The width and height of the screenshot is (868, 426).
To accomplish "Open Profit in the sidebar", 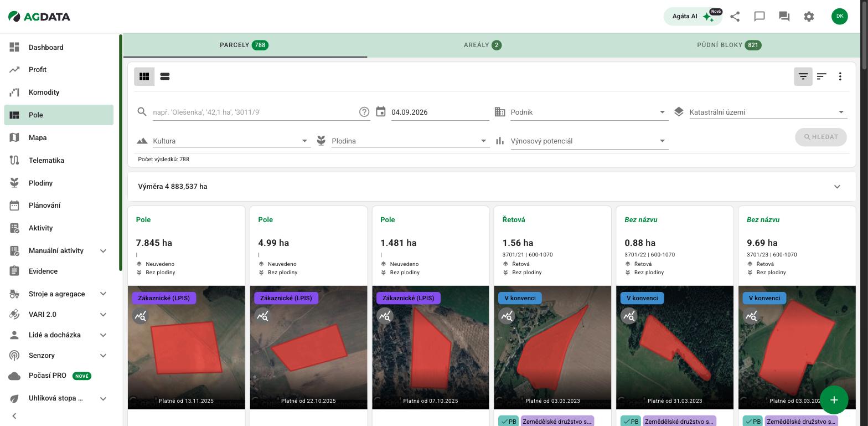I will (x=59, y=70).
